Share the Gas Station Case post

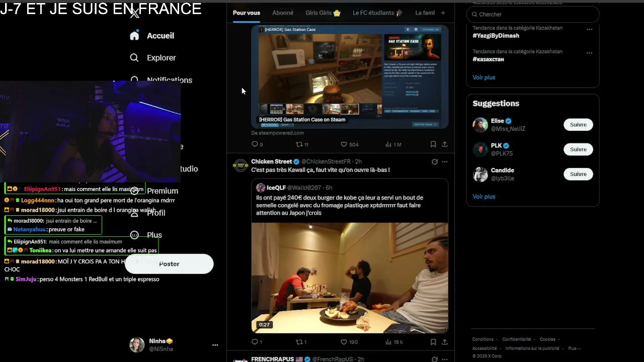pos(445,144)
